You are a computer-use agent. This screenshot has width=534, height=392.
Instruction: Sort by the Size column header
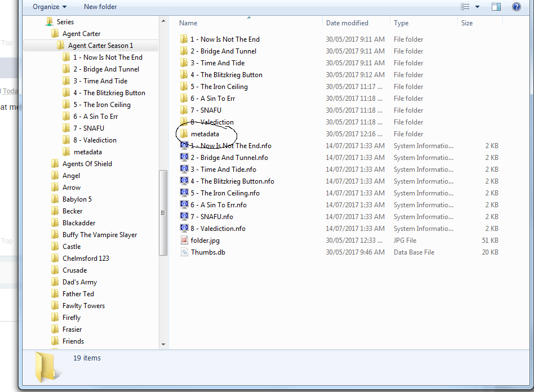click(467, 23)
